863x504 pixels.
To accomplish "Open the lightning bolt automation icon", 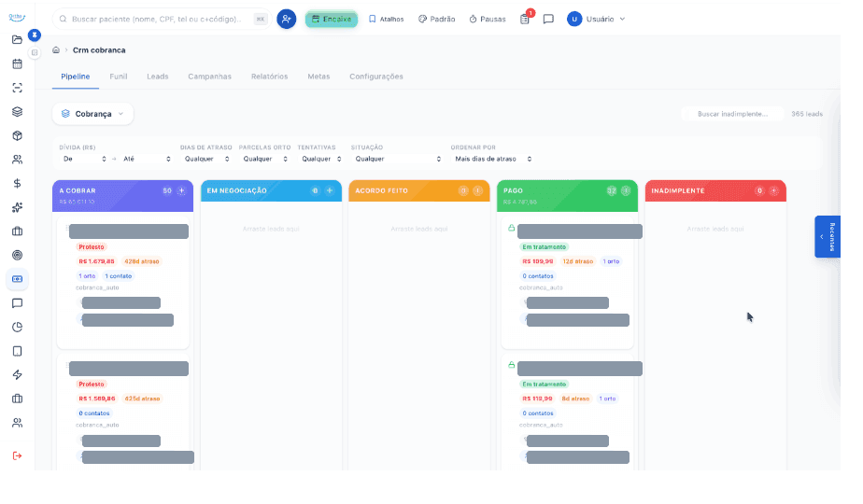I will pyautogui.click(x=17, y=374).
